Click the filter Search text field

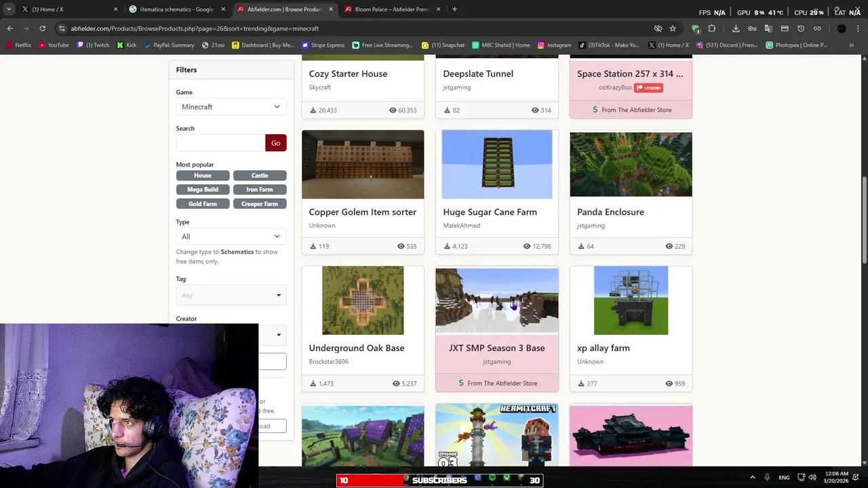pyautogui.click(x=220, y=143)
